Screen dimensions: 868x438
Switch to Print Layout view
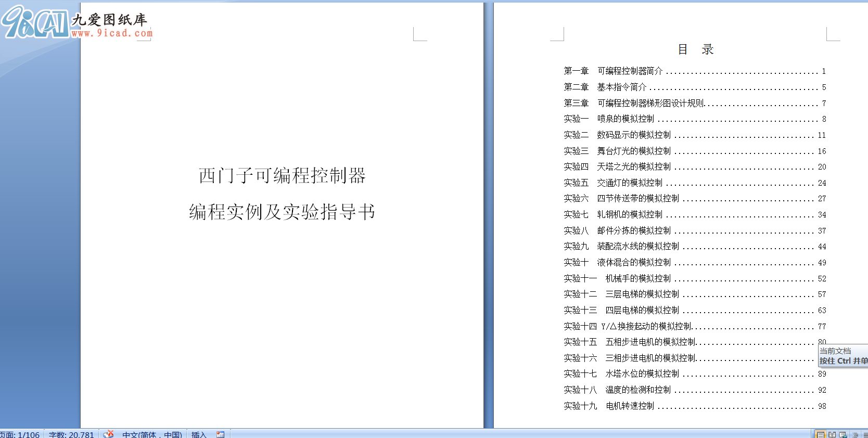pyautogui.click(x=821, y=434)
